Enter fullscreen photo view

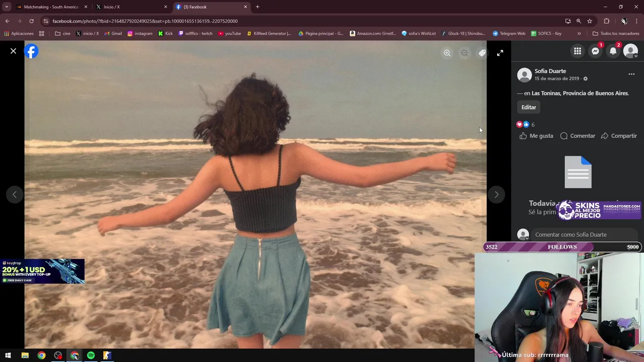[x=500, y=53]
